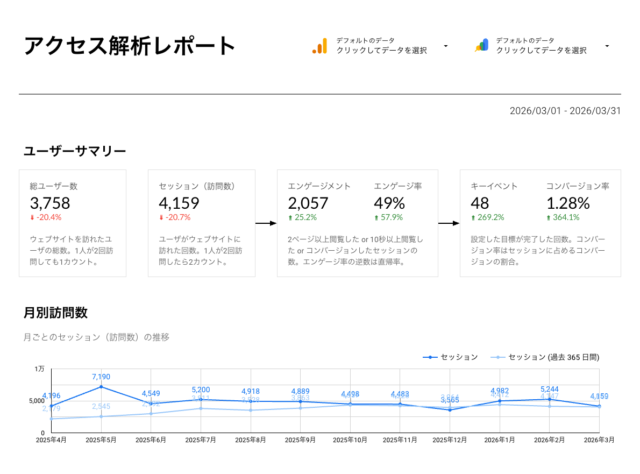Click the key events description text
The image size is (640, 474).
[538, 250]
